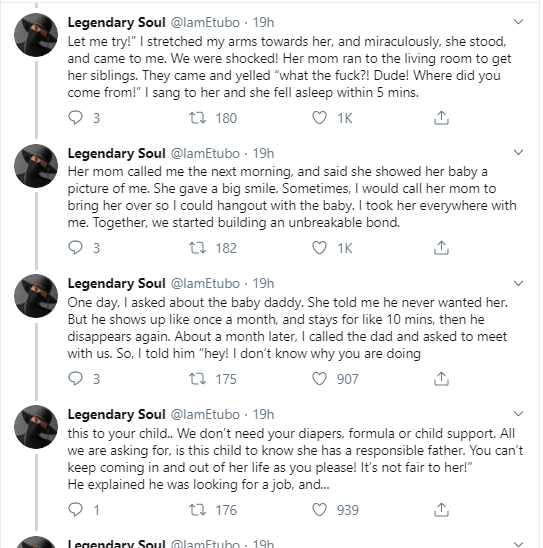Screen dimensions: 543x548
Task: Open the chevron menu on 'this to your child' tweet
Action: pyautogui.click(x=519, y=414)
